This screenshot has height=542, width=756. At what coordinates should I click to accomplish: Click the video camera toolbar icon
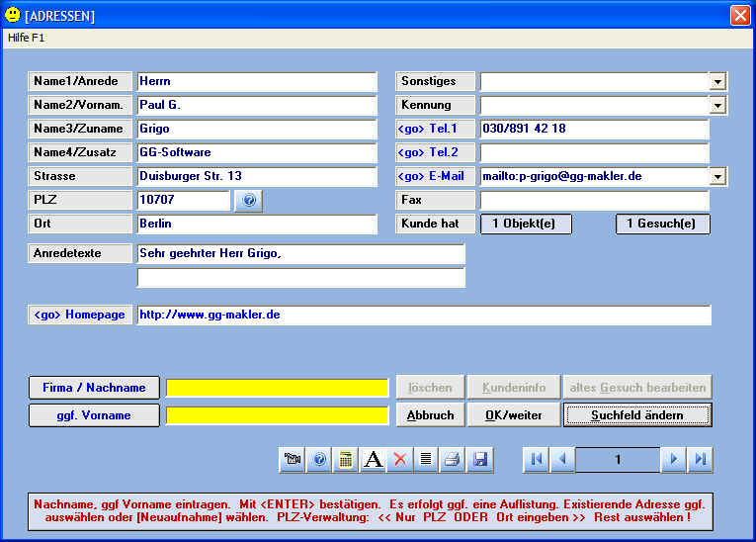(x=292, y=459)
